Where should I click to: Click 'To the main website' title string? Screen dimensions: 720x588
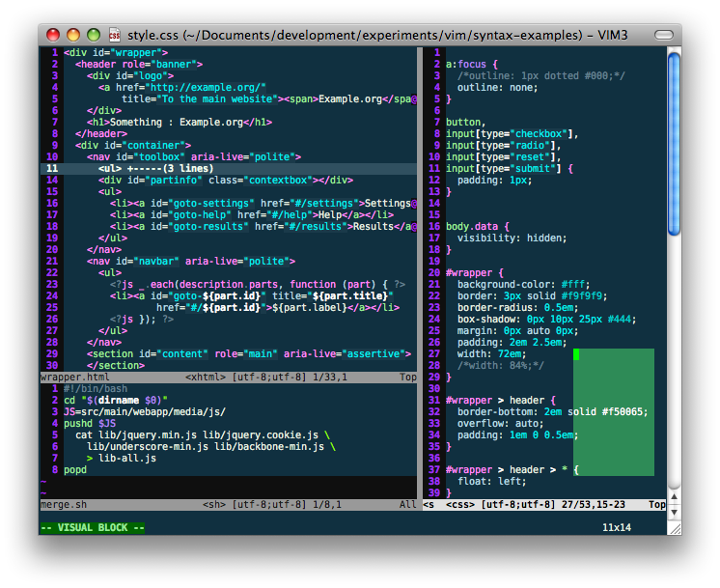click(x=217, y=99)
